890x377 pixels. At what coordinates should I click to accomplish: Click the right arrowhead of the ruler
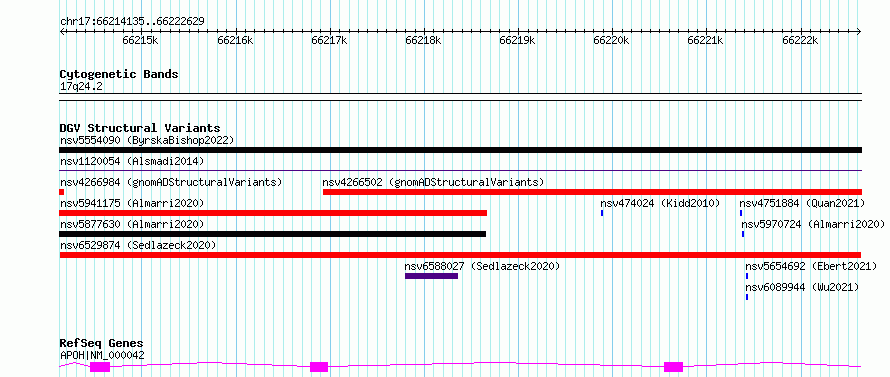click(859, 31)
